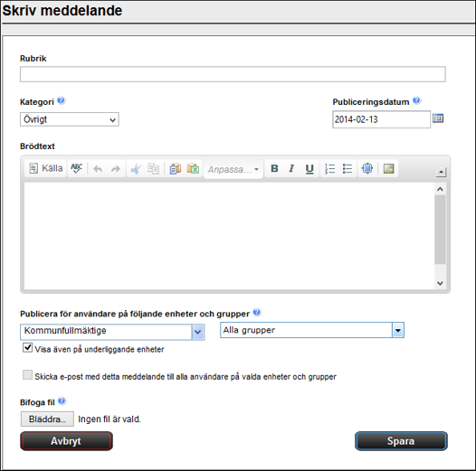
Task: Toggle italic formatting
Action: (291, 168)
